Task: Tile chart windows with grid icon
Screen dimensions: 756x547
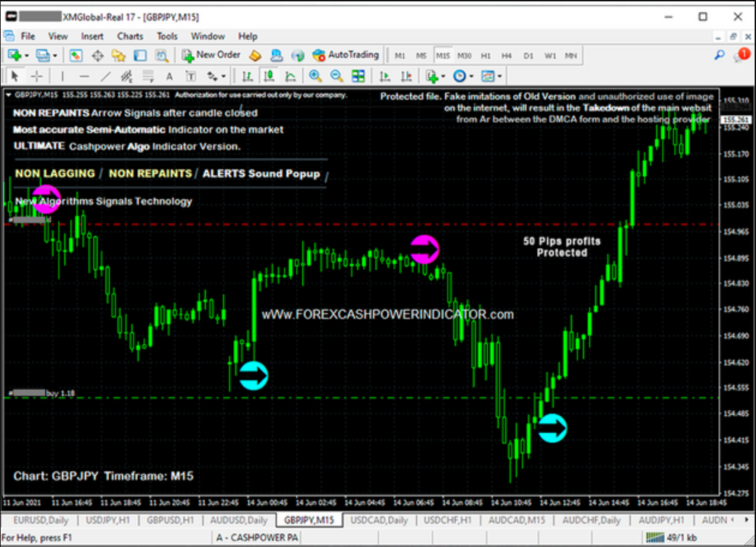Action: pyautogui.click(x=358, y=76)
